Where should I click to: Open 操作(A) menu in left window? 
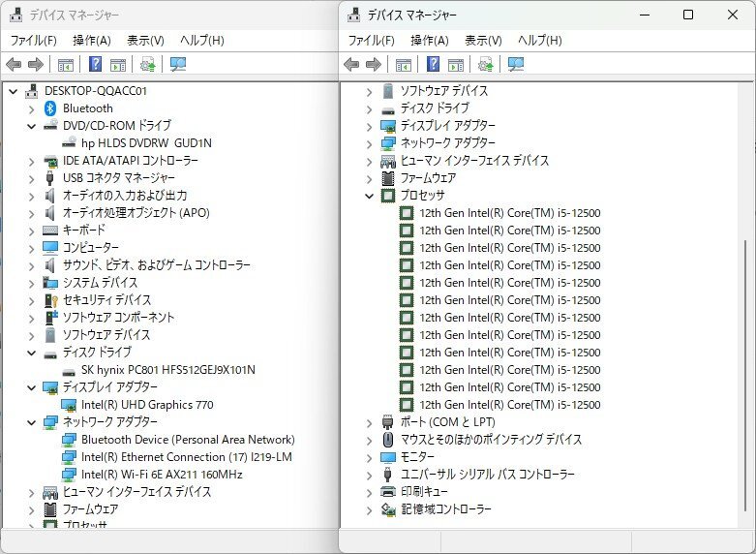[92, 40]
